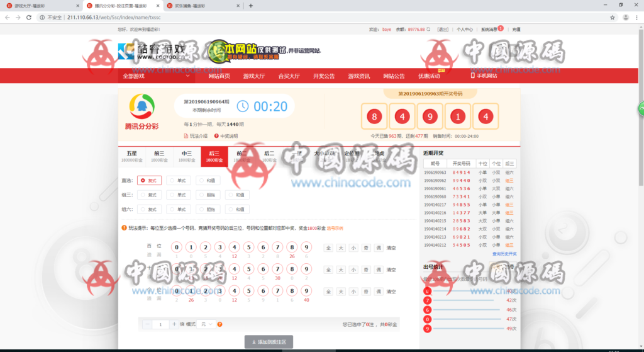This screenshot has width=644, height=352.
Task: Decrease multiplier with minus button
Action: [147, 324]
